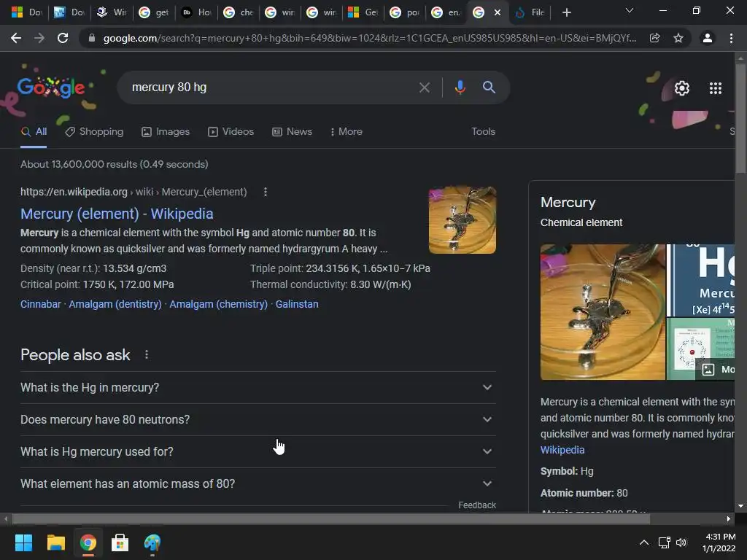Open search Tools options
This screenshot has width=747, height=560.
(483, 131)
